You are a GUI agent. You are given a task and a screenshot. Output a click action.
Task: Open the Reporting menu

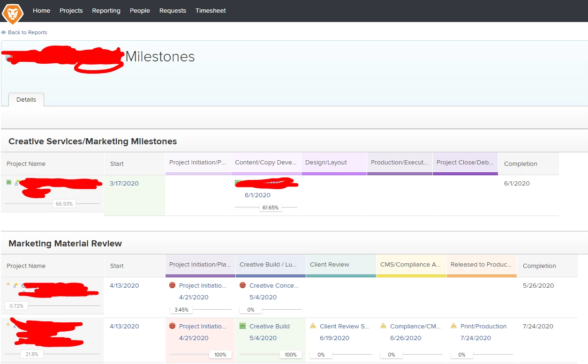106,10
